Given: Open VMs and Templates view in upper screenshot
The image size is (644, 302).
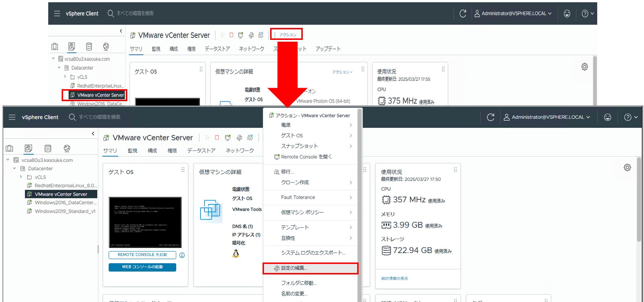Looking at the screenshot, I should click(x=72, y=46).
